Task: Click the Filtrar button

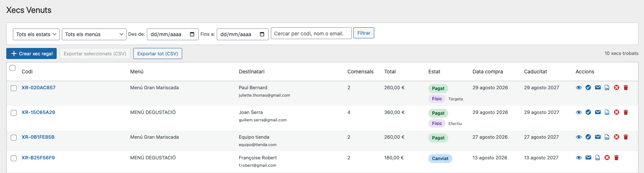Action: coord(364,33)
